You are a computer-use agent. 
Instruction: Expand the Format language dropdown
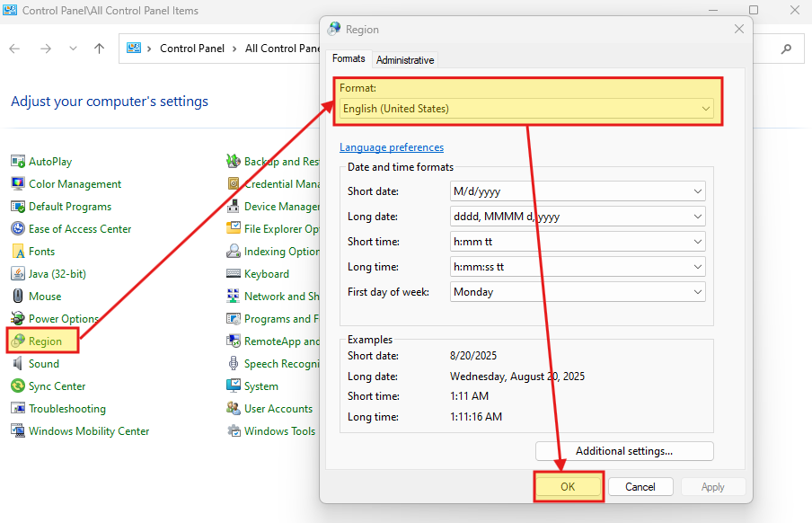tap(526, 109)
